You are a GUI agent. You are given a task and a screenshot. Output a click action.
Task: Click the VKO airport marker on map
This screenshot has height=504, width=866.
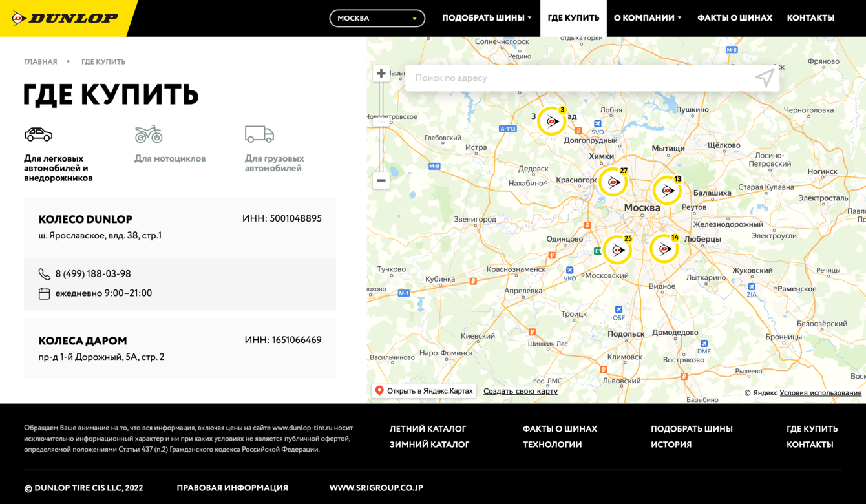point(569,270)
